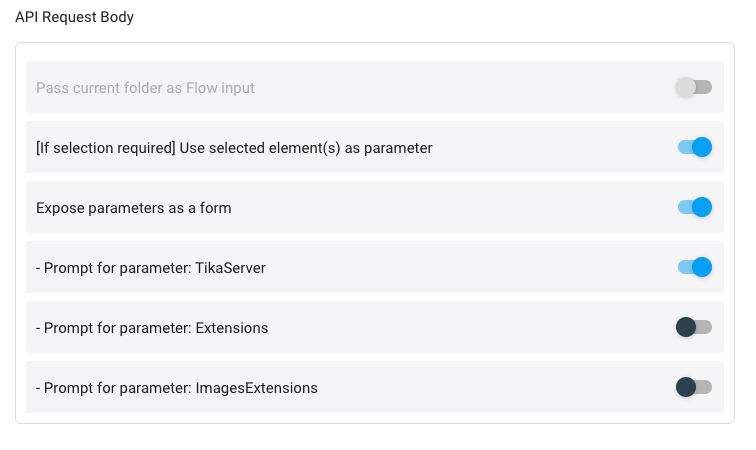Disable 'Use selected element(s) as parameter' switch
This screenshot has height=450, width=756.
[x=695, y=147]
